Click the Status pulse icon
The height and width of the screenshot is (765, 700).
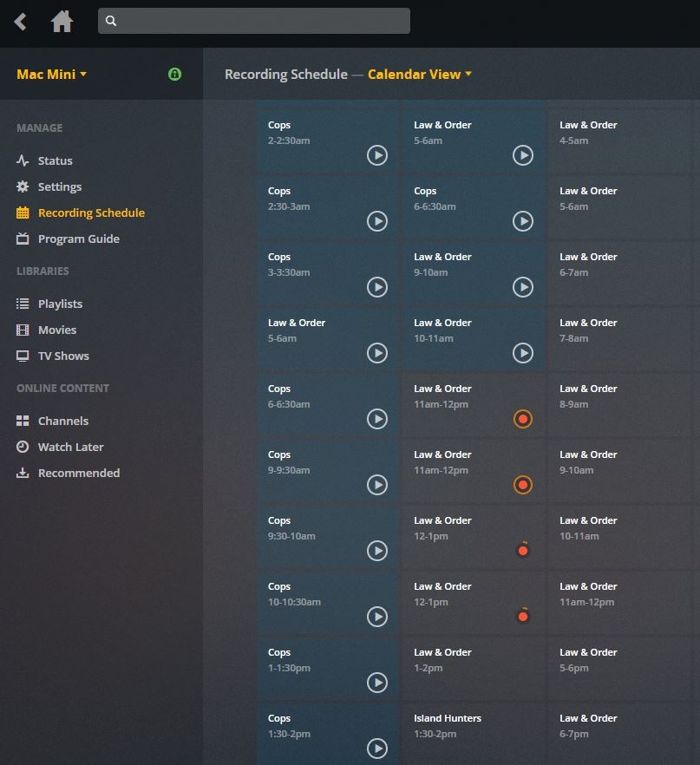(x=23, y=160)
